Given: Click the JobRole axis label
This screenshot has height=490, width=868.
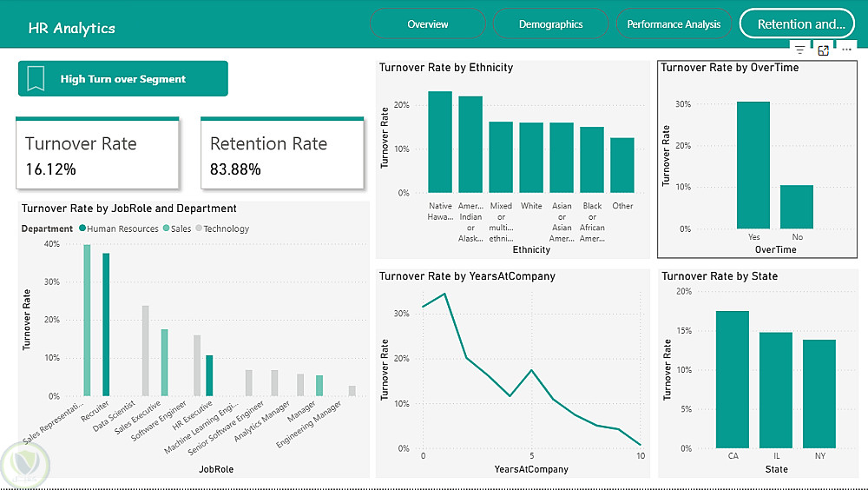Looking at the screenshot, I should click(x=216, y=469).
